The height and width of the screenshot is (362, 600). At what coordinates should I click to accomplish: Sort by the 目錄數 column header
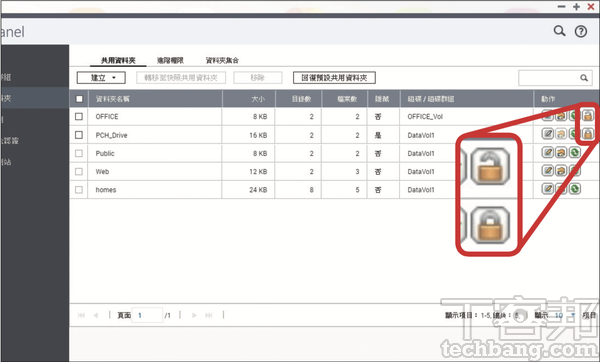[298, 99]
